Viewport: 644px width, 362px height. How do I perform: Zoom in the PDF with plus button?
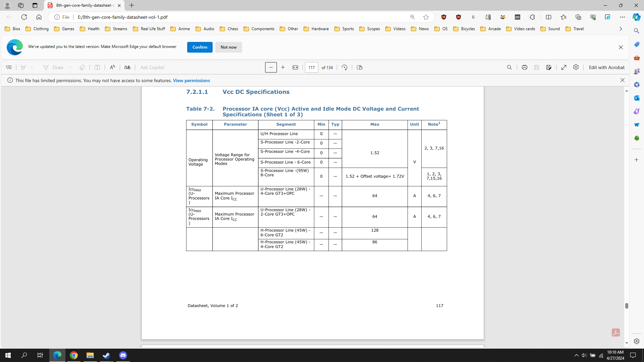coord(283,67)
